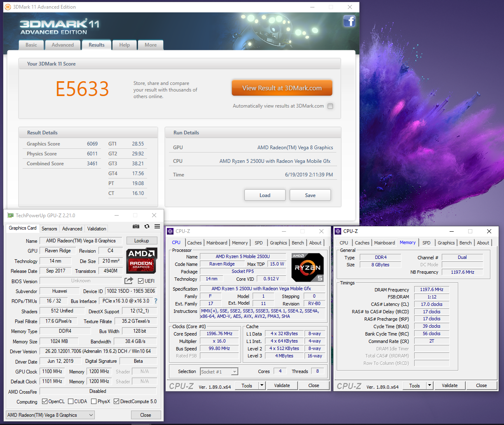Click the Driver Version field in GPU-Z
Screen dimensions: 504x425
click(98, 351)
